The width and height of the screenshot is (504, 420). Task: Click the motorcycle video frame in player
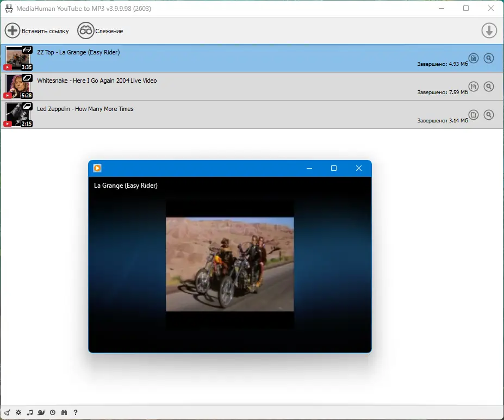click(230, 264)
